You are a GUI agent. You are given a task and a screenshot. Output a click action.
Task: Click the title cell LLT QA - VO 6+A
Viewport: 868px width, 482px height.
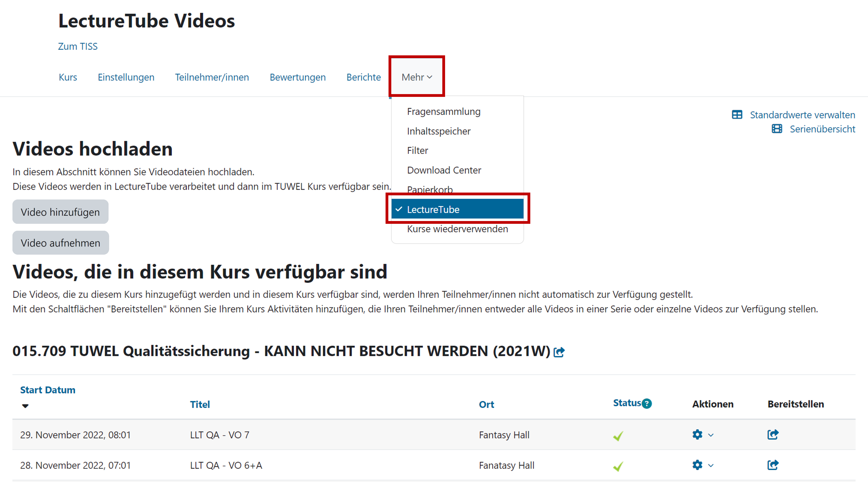[226, 465]
